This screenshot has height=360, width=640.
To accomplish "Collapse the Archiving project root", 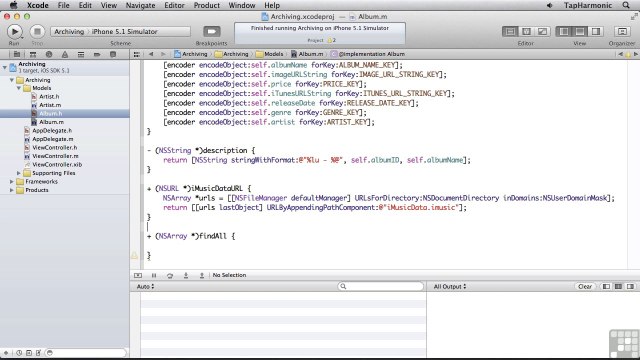I will 4,67.
